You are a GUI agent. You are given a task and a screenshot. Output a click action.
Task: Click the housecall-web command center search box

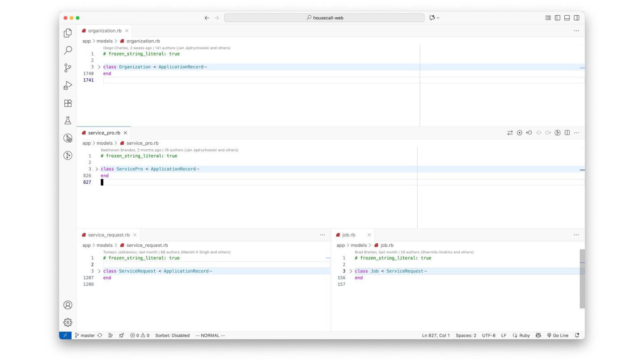coord(324,18)
